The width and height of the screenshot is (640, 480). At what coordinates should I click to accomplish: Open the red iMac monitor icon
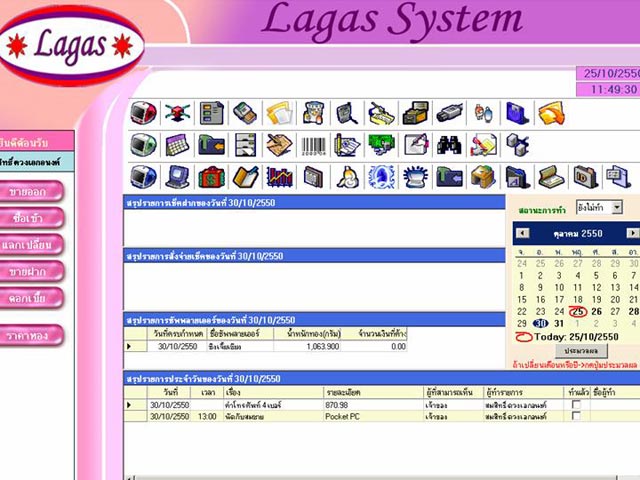[143, 113]
